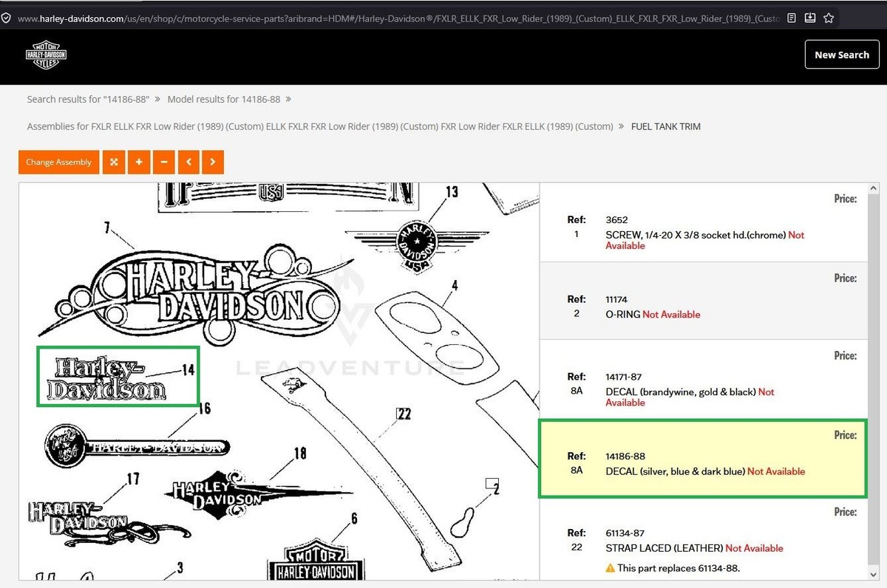The image size is (887, 588).
Task: Click the URL address bar field
Action: click(398, 18)
